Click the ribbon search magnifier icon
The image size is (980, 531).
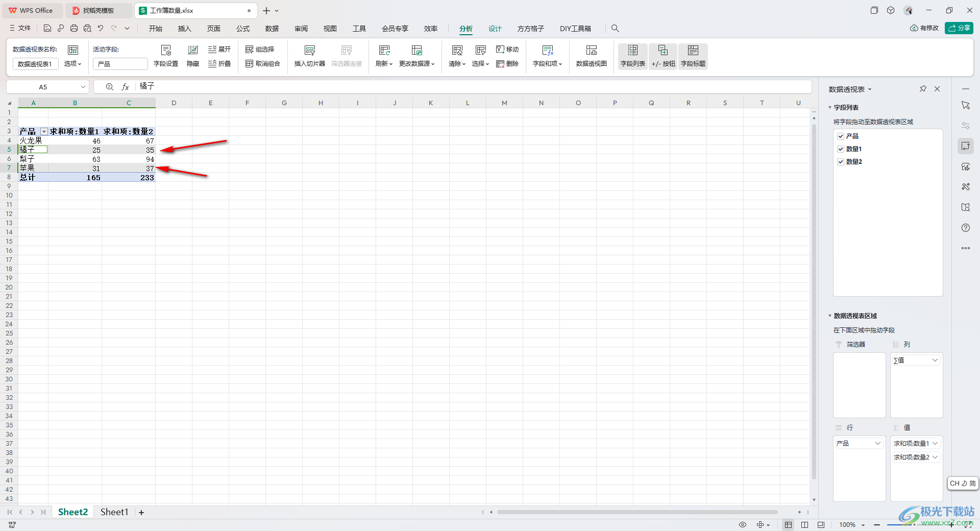click(x=615, y=29)
